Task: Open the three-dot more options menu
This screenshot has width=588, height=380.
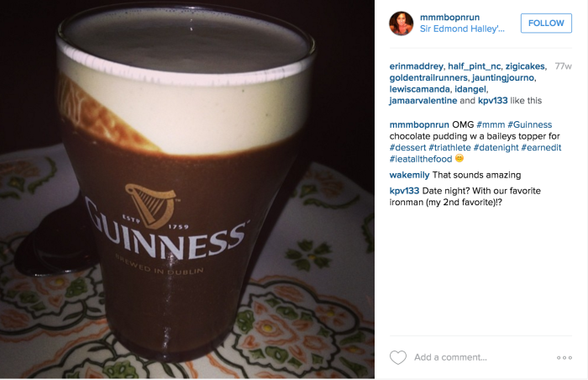Action: coord(564,357)
